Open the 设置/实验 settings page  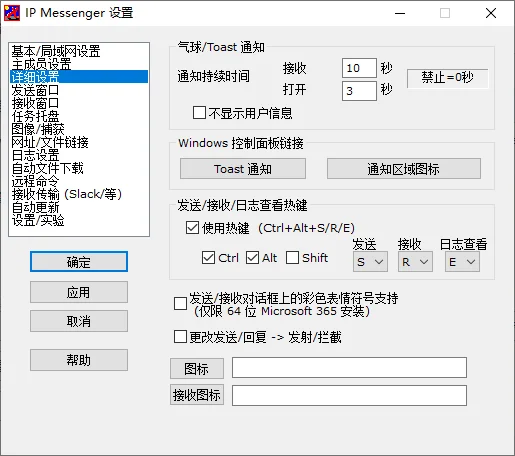pyautogui.click(x=79, y=220)
